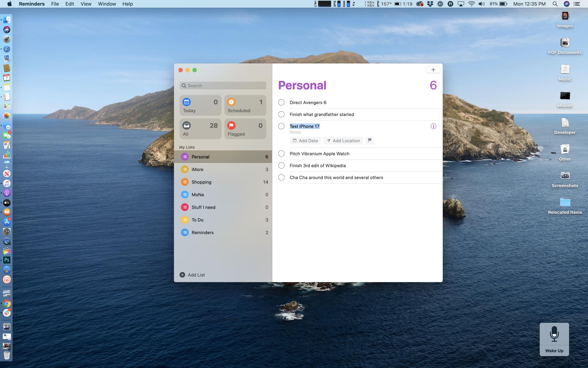Open the info button for Test iPhone 17
588x368 pixels.
(x=433, y=126)
